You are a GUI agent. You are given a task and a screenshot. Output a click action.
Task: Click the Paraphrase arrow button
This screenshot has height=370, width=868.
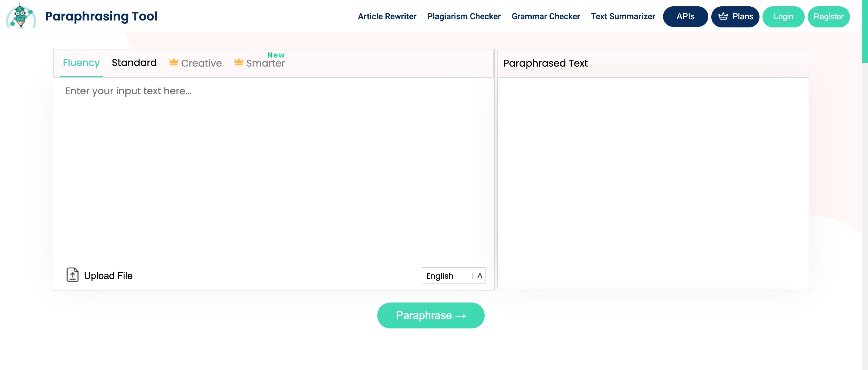coord(431,315)
